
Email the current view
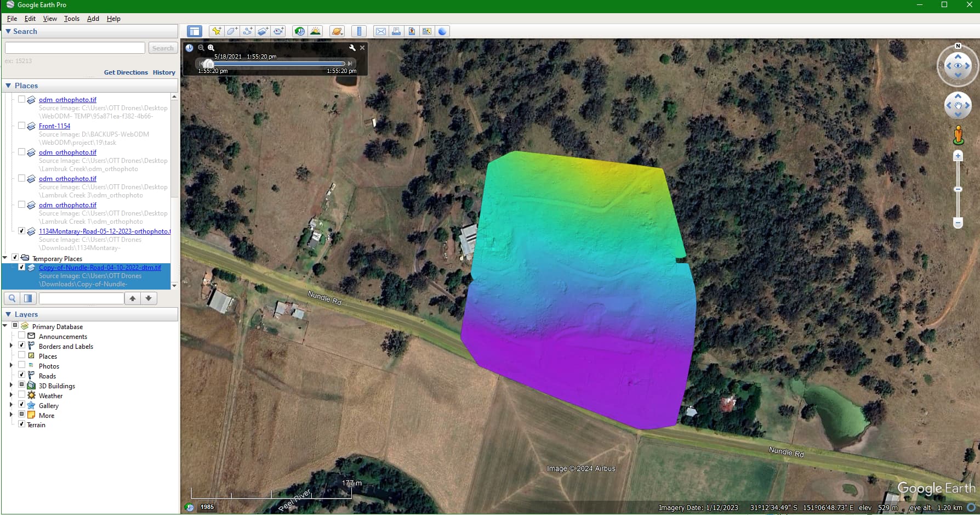[x=380, y=31]
